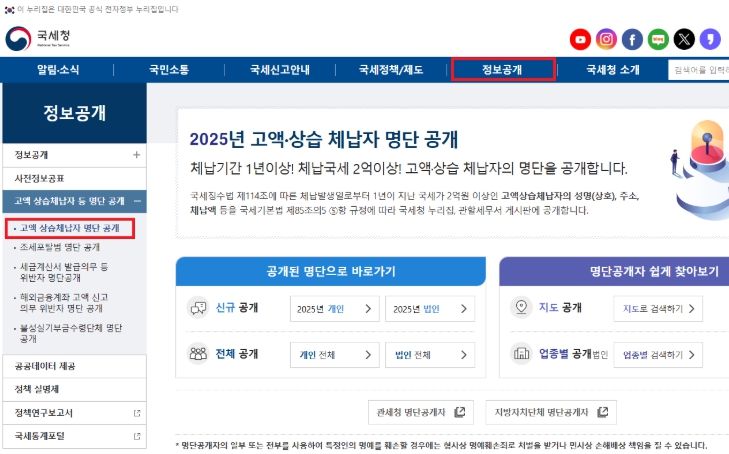The width and height of the screenshot is (729, 454).
Task: Open the National Tax Service YouTube channel icon
Action: pyautogui.click(x=580, y=39)
